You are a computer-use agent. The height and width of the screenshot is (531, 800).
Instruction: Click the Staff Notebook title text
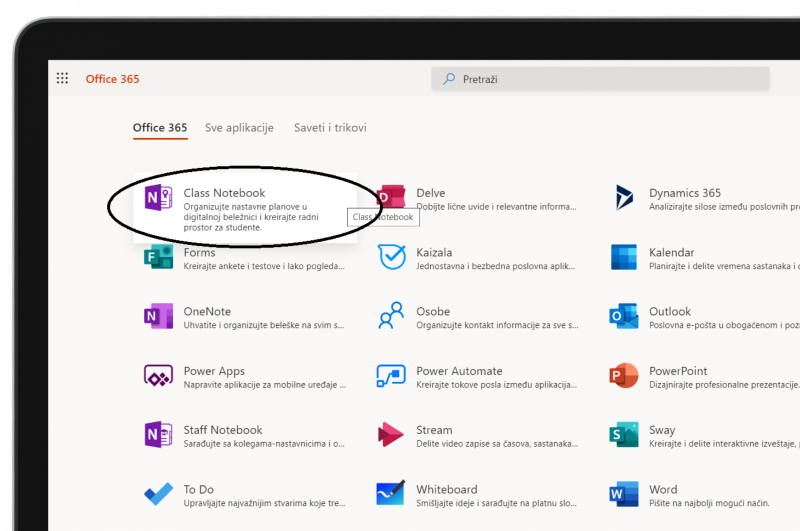point(223,430)
